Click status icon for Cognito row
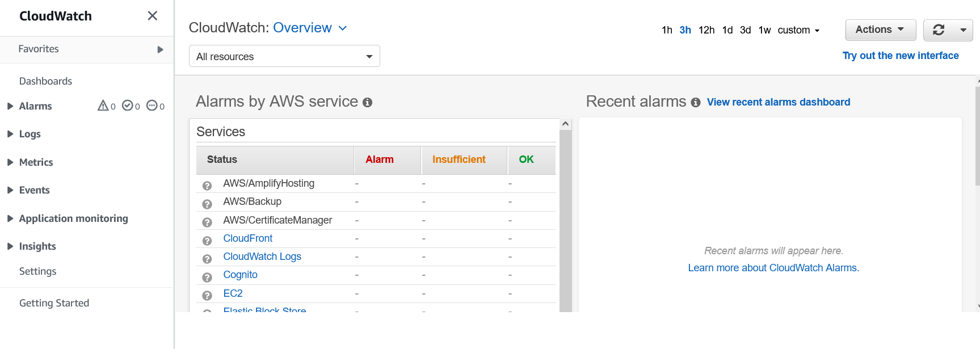Image resolution: width=980 pixels, height=349 pixels. pyautogui.click(x=207, y=277)
